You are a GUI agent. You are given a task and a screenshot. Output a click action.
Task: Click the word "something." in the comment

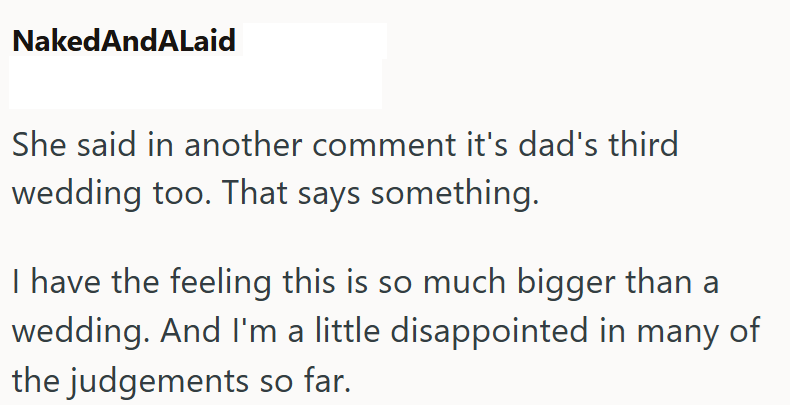tap(455, 194)
